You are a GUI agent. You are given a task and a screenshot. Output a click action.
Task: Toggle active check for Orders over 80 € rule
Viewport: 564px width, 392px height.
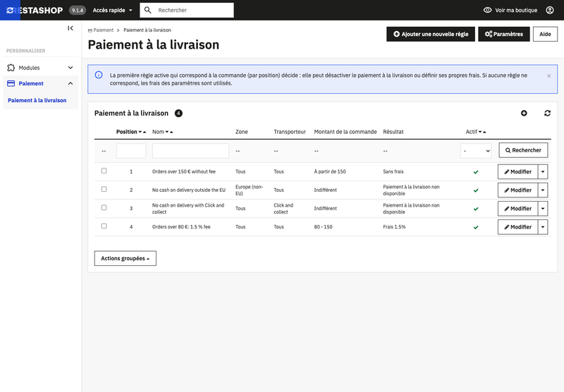coord(476,227)
